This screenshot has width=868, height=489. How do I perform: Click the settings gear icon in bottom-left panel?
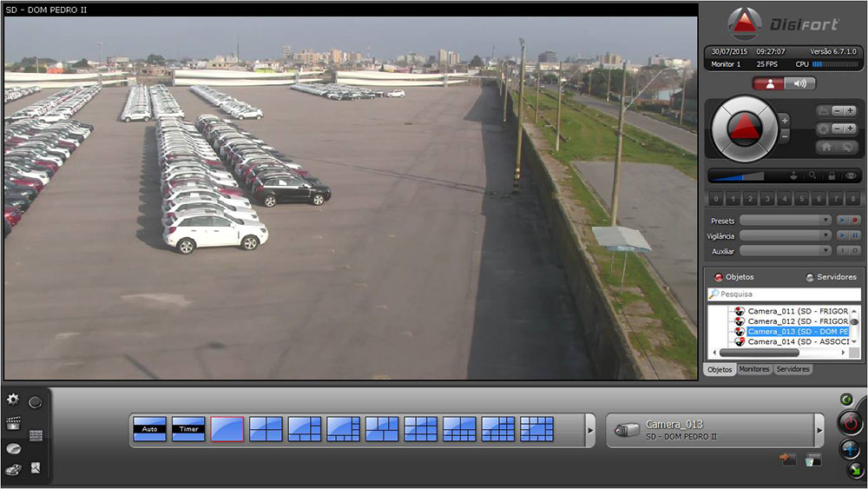tap(13, 400)
